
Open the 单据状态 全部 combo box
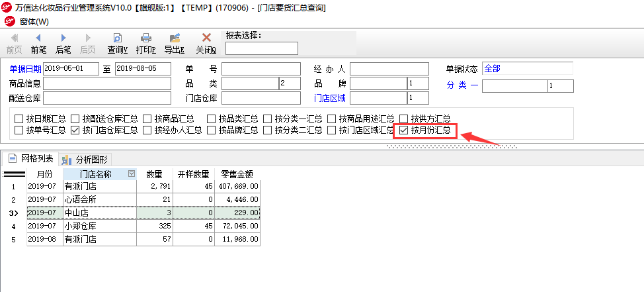528,69
